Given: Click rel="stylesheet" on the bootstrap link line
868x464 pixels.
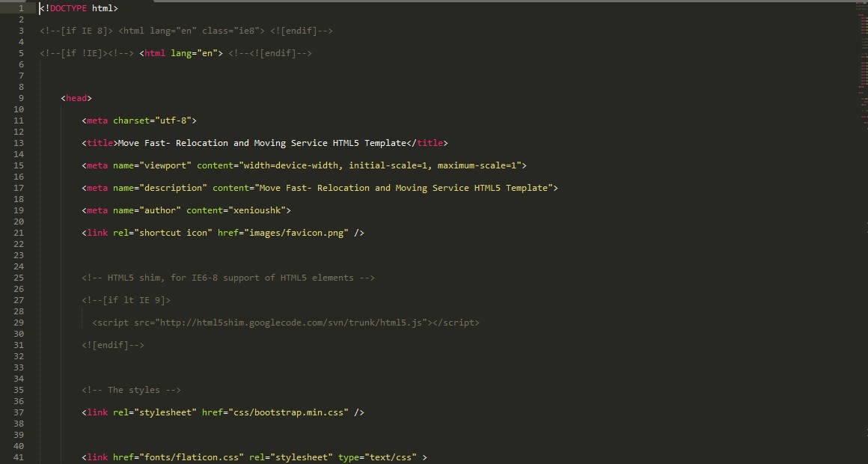Looking at the screenshot, I should coord(155,412).
